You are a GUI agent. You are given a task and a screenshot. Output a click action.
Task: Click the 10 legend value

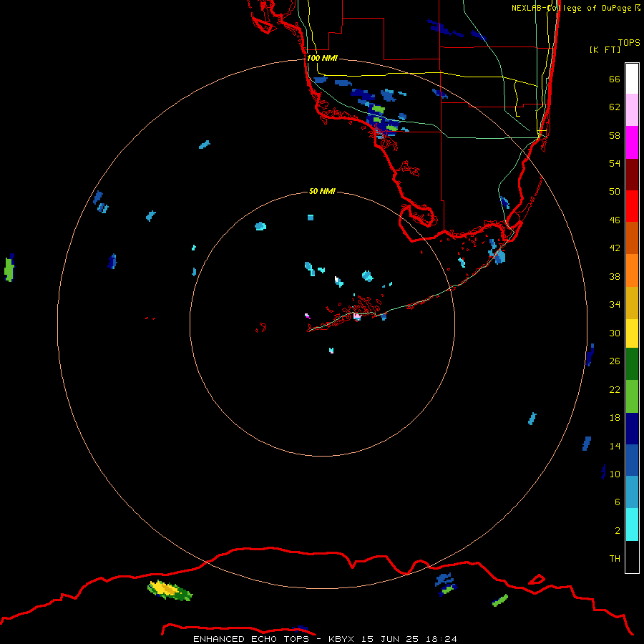click(x=615, y=474)
